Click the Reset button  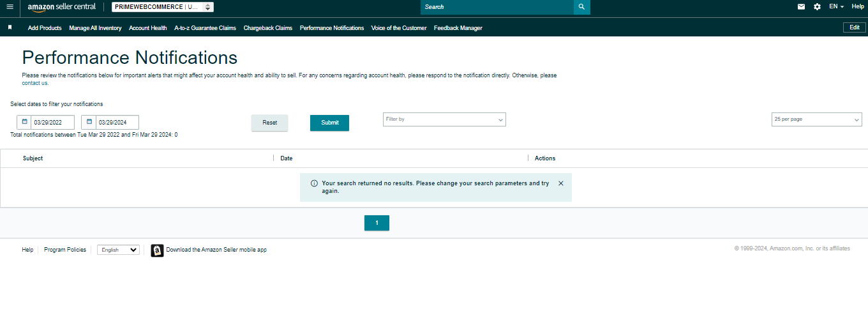coord(269,123)
